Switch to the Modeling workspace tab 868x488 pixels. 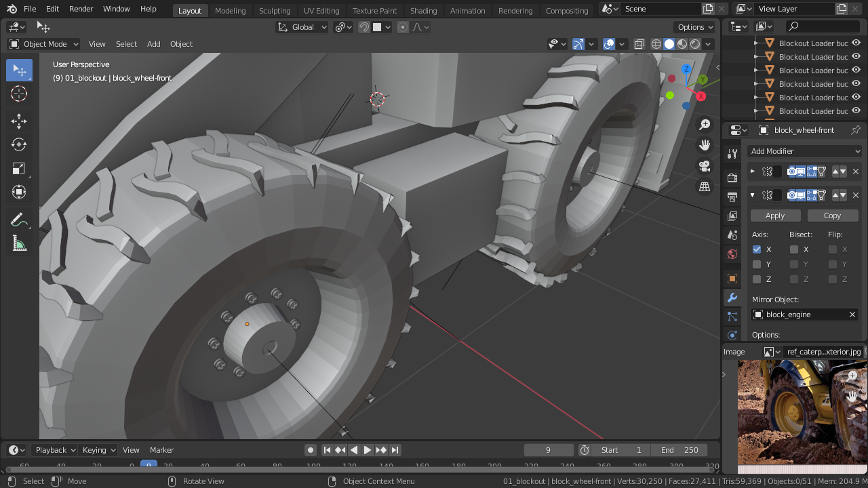230,11
